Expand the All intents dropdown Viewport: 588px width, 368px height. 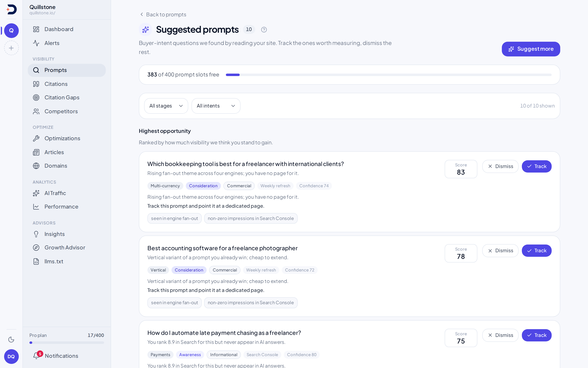216,106
